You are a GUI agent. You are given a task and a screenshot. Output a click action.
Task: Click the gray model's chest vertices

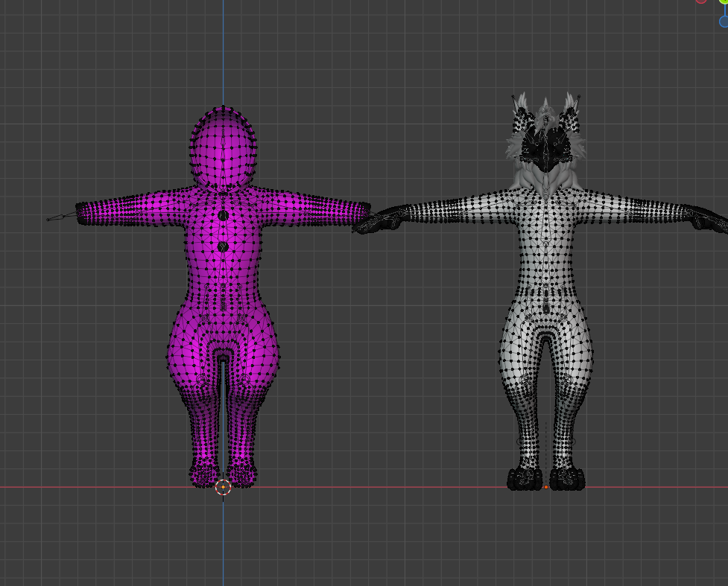point(546,218)
